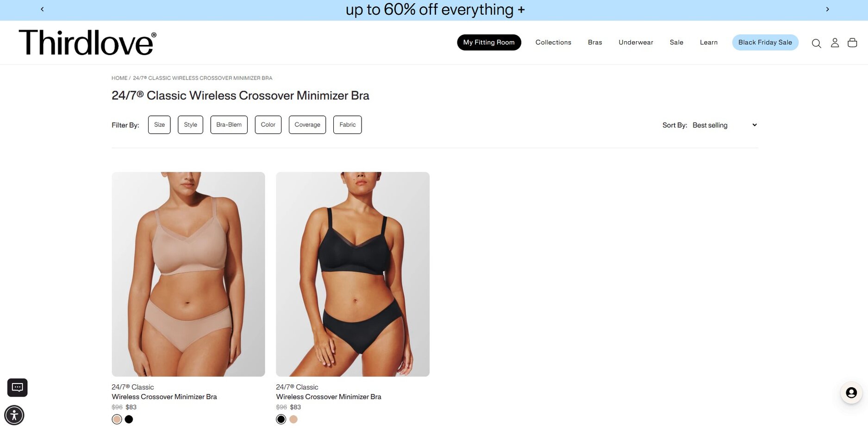The image size is (868, 428).
Task: Click the Thirdlove logo
Action: coord(87,43)
